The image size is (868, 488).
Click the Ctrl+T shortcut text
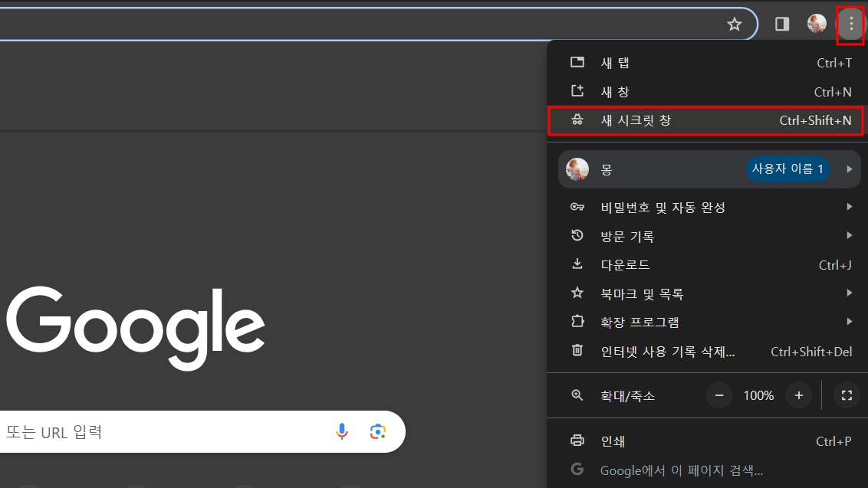tap(834, 63)
